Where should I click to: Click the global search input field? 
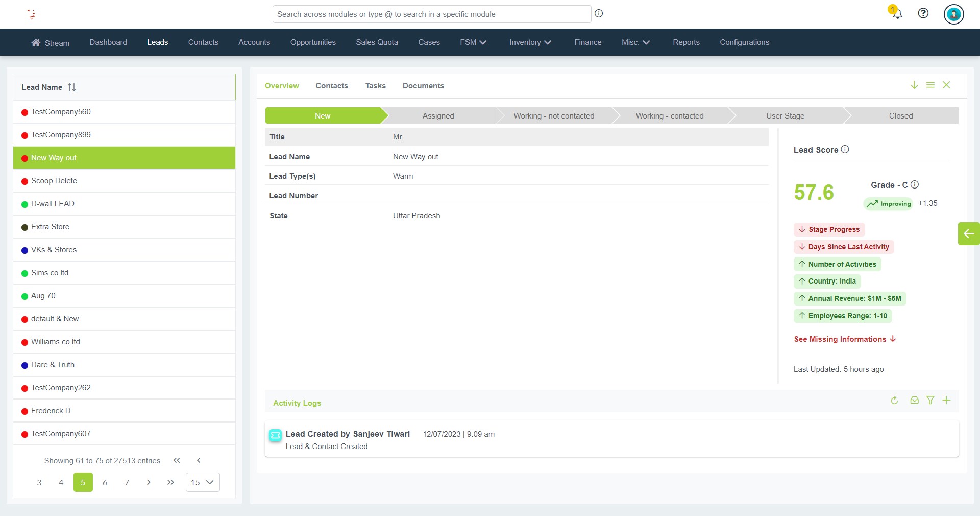pyautogui.click(x=431, y=14)
